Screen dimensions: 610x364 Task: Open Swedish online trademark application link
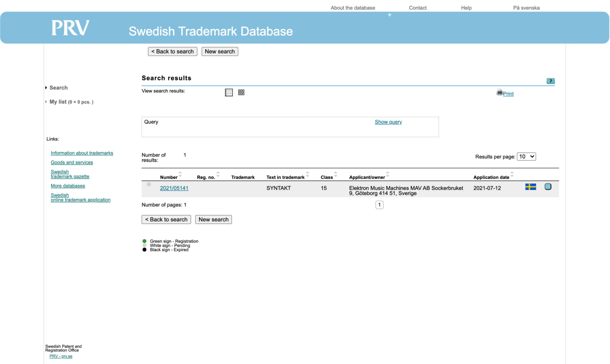point(80,197)
